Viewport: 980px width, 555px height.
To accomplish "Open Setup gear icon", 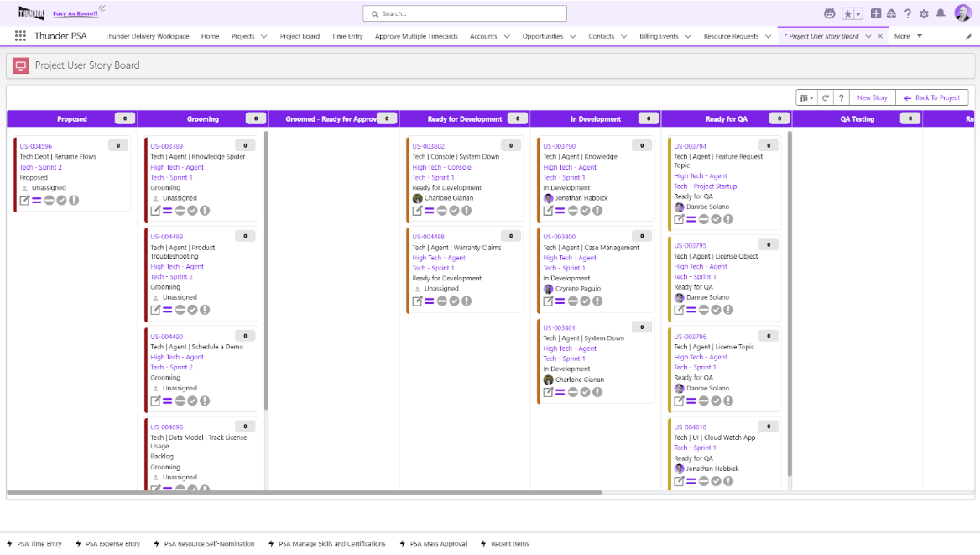I will [x=924, y=13].
